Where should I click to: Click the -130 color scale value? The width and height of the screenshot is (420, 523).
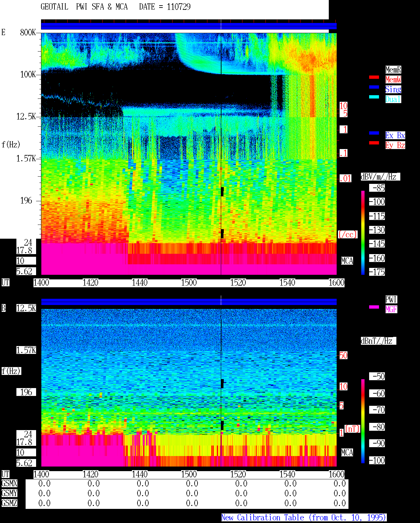tap(377, 230)
